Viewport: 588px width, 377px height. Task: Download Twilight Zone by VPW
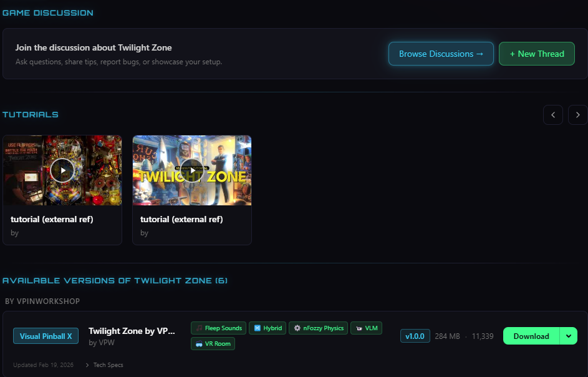coord(531,336)
